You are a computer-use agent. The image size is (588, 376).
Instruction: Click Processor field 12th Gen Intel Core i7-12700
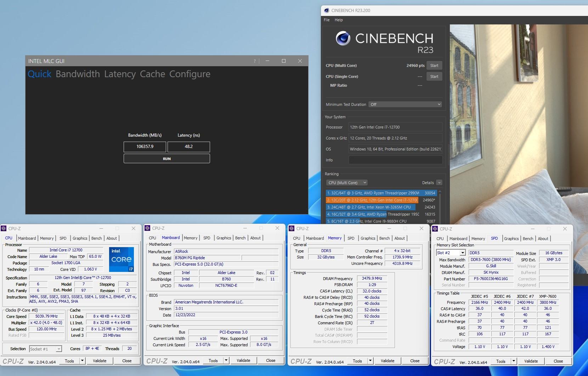coord(395,127)
